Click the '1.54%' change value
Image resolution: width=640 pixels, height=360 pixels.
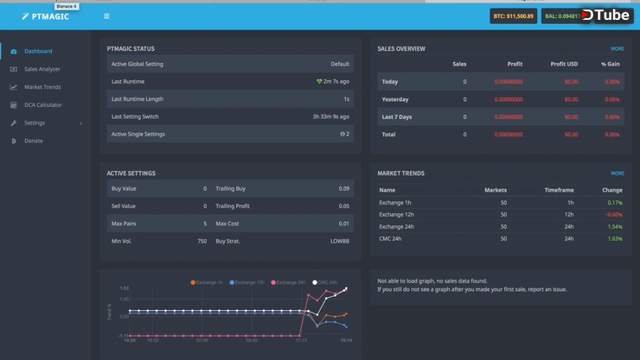pos(615,227)
